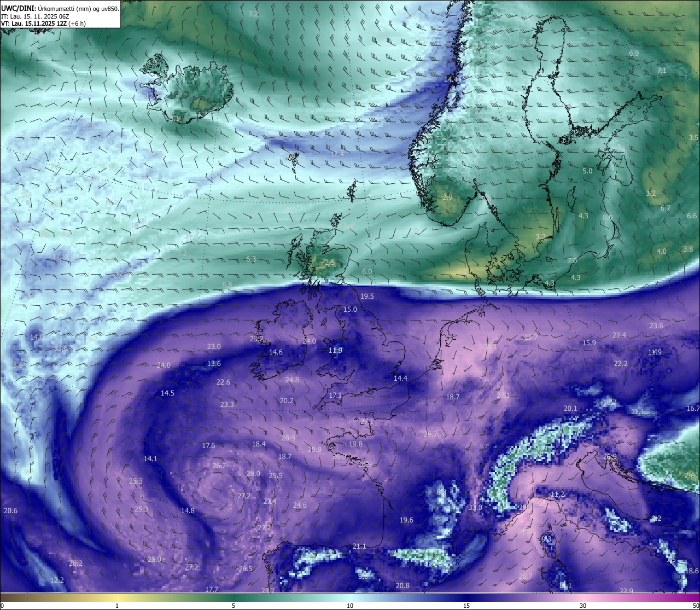Click the 25.7 value over northern Germany
This screenshot has height=610, width=700.
pyautogui.click(x=531, y=337)
